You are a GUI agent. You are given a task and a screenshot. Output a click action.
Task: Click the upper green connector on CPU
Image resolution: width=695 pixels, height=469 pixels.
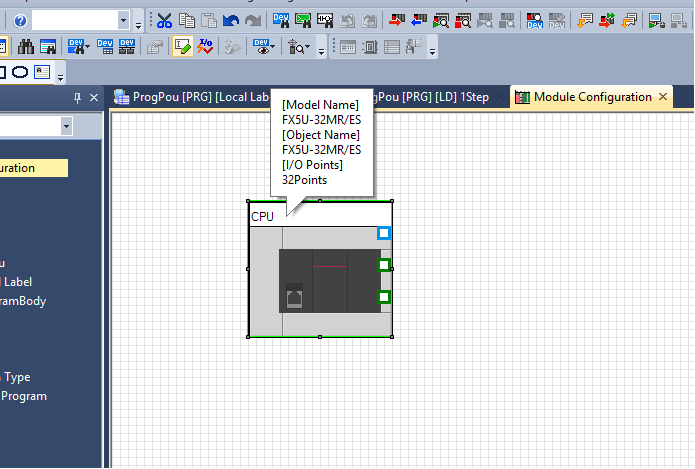pos(384,265)
